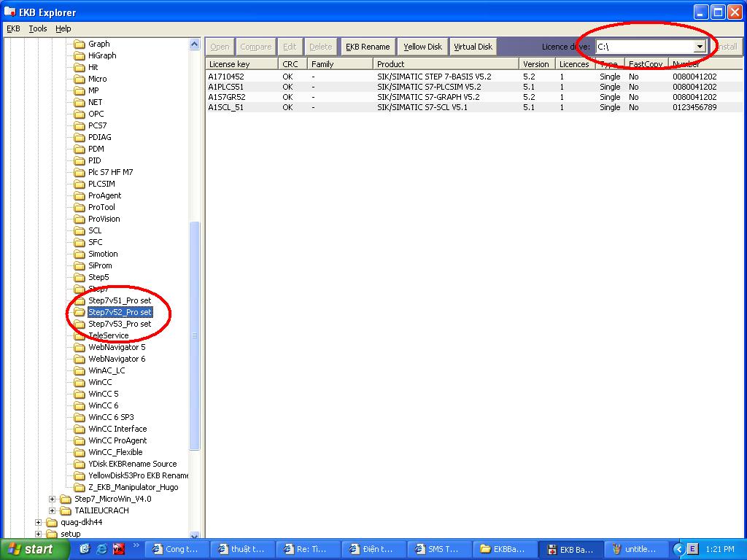747x560 pixels.
Task: Select YDisk EKBRename Source tree item
Action: point(133,464)
